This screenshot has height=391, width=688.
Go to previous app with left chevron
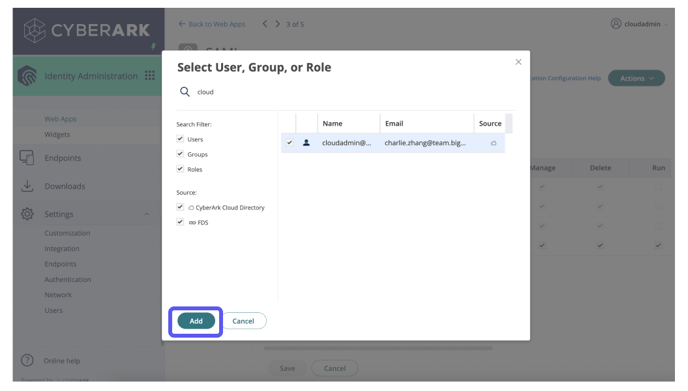coord(265,24)
